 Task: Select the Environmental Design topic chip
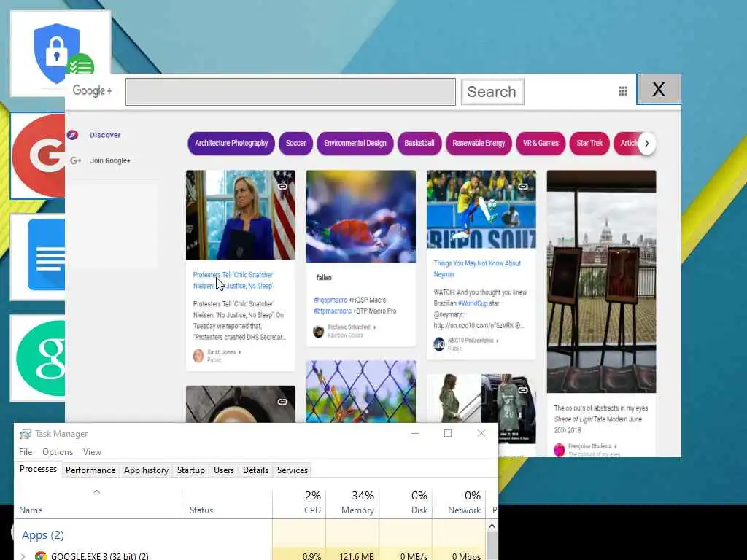[355, 144]
